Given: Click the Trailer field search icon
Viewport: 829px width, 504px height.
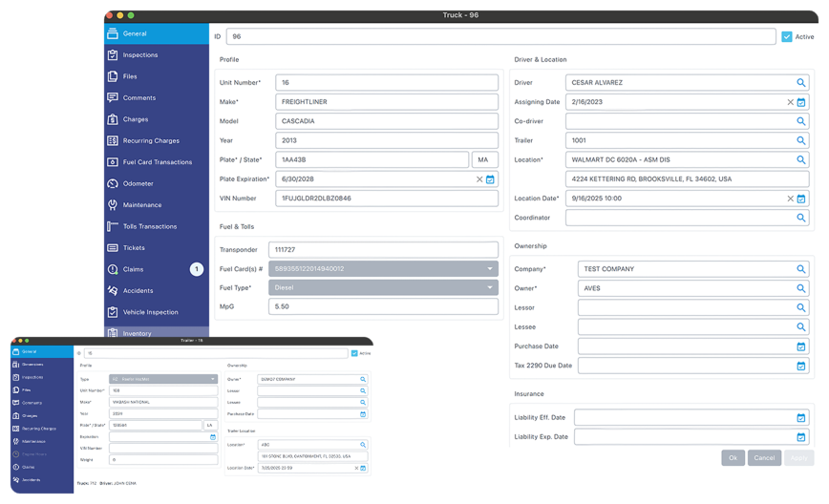Looking at the screenshot, I should 802,140.
